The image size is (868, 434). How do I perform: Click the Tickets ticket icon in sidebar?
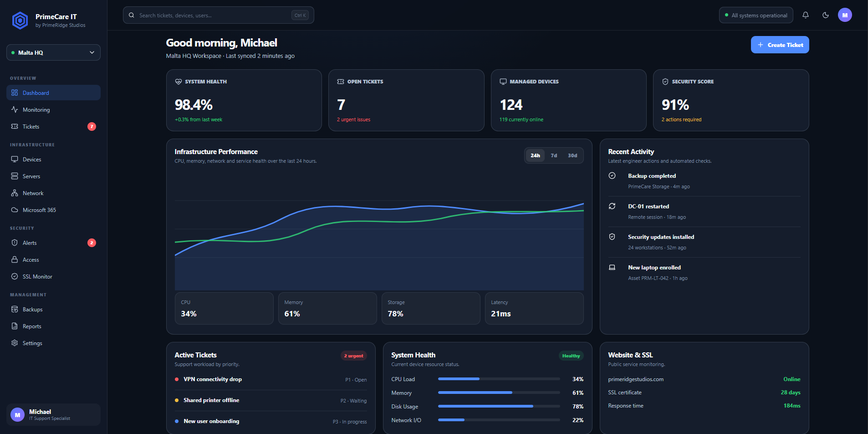(15, 126)
